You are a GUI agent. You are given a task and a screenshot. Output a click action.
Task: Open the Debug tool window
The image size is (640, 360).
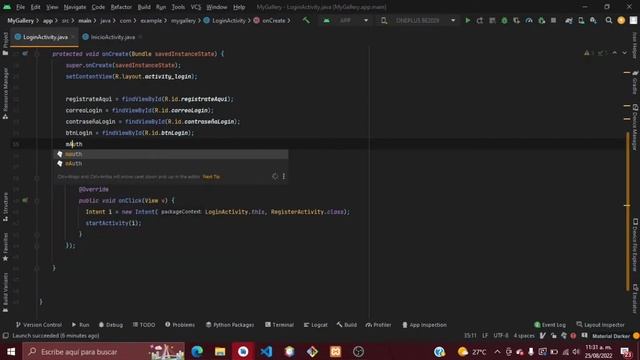pos(111,325)
